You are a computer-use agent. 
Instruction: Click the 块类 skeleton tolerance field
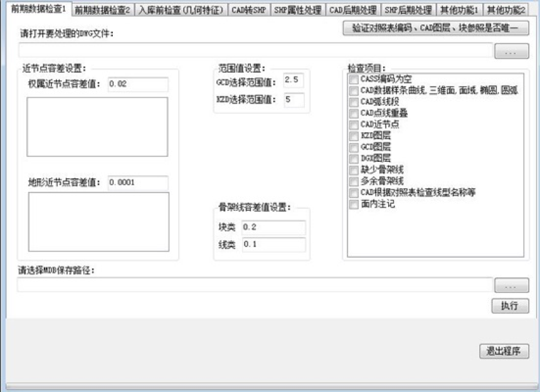(273, 227)
